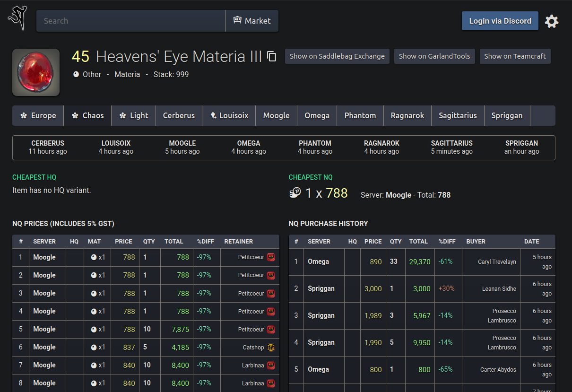
Task: Click the Universalis logo icon
Action: 17,19
